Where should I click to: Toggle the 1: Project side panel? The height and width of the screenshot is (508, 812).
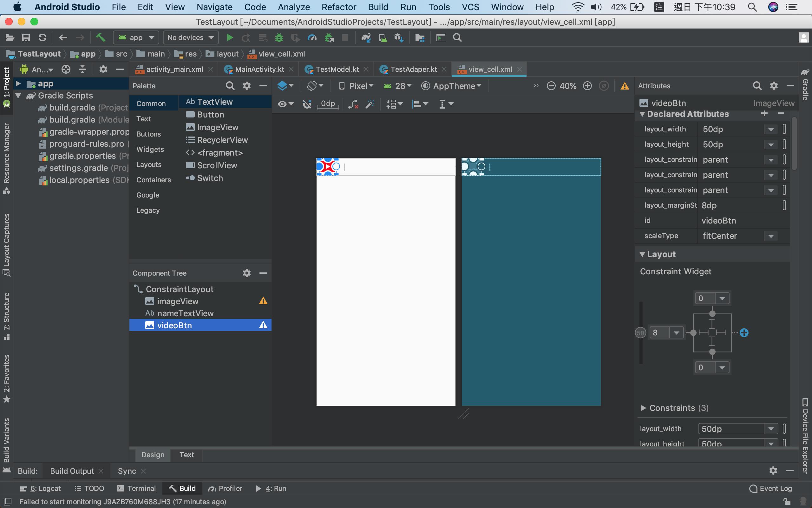pos(6,87)
